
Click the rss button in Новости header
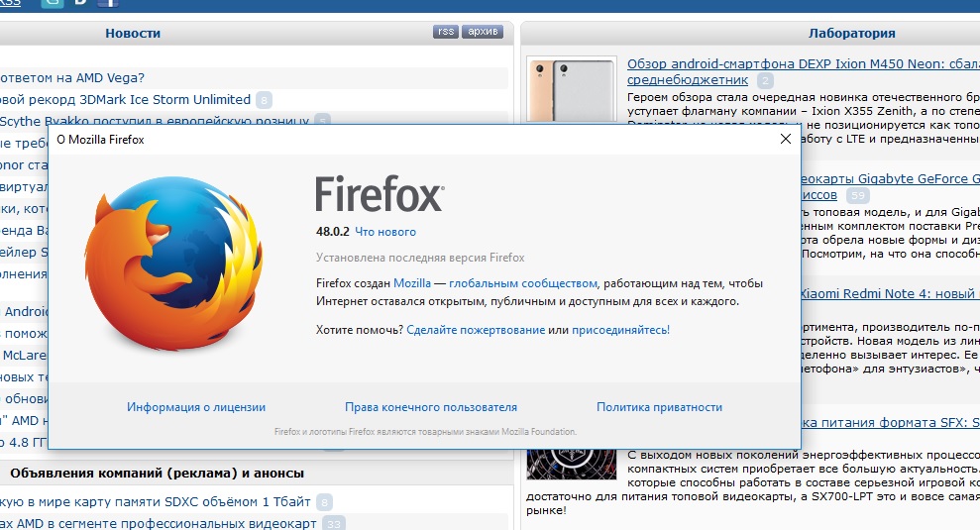[446, 32]
